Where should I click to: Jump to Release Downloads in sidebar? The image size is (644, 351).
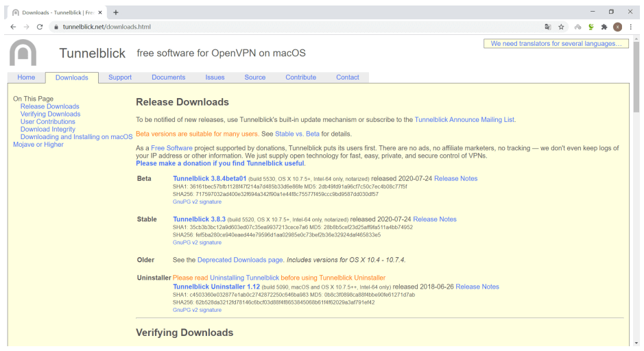click(49, 106)
